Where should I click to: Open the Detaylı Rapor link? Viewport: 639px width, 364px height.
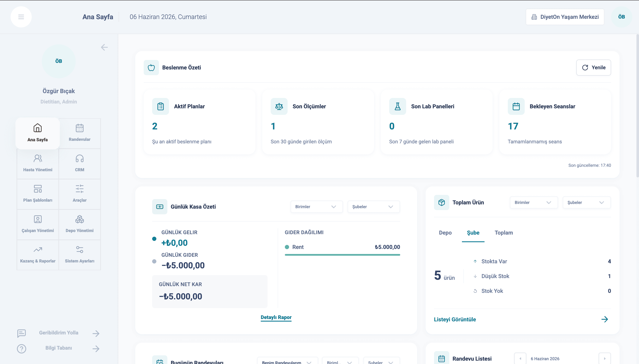276,317
